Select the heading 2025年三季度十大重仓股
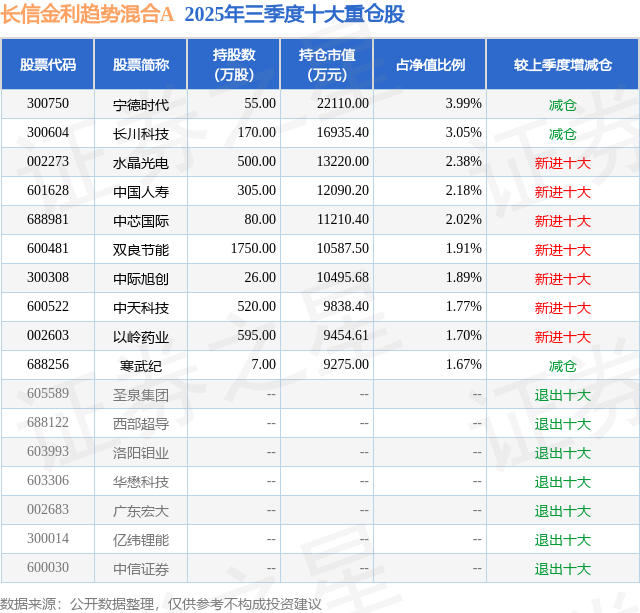 294,14
